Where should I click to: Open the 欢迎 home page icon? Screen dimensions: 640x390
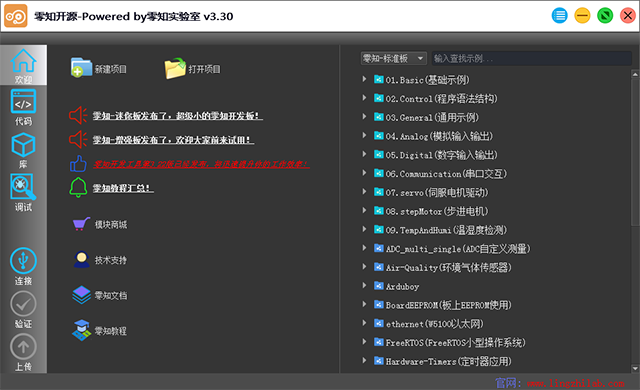pos(23,61)
